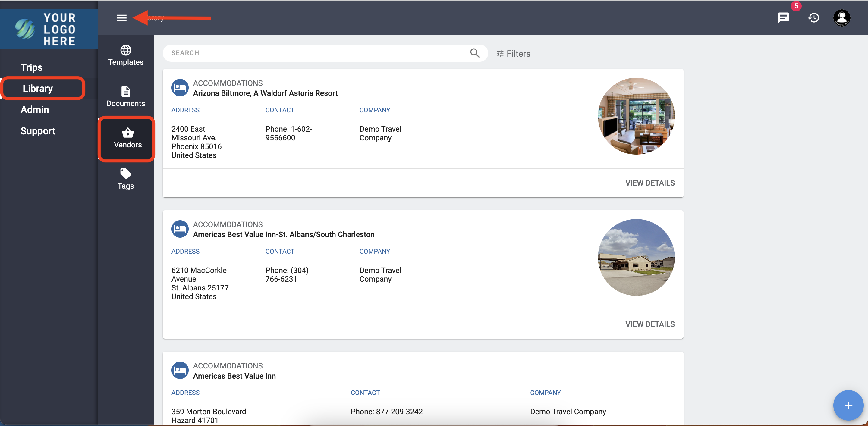Select Library in sidebar

point(38,88)
